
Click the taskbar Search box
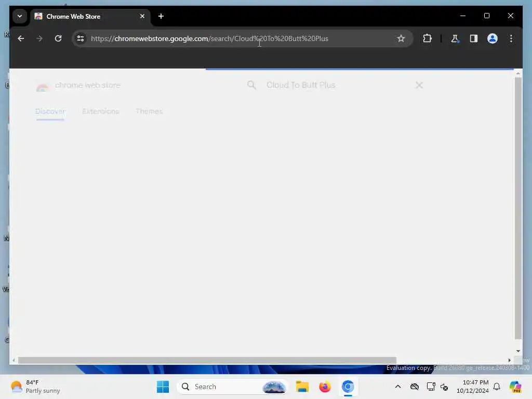pyautogui.click(x=232, y=387)
